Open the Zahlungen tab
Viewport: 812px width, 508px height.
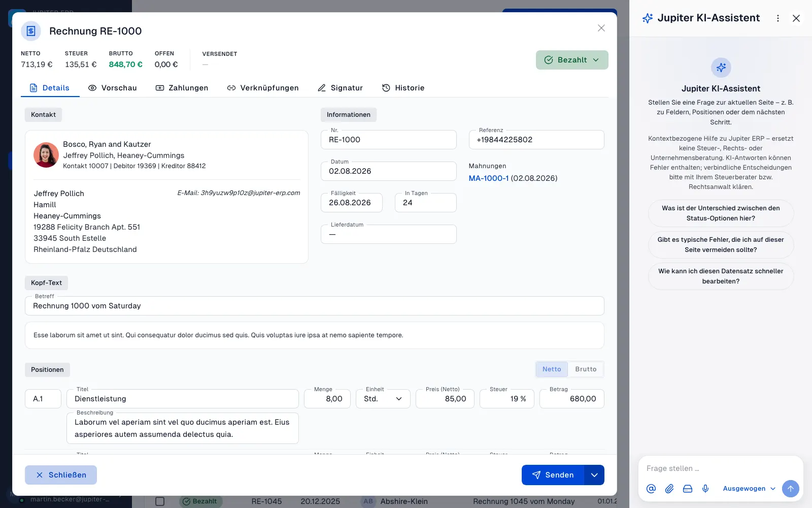[x=182, y=88]
